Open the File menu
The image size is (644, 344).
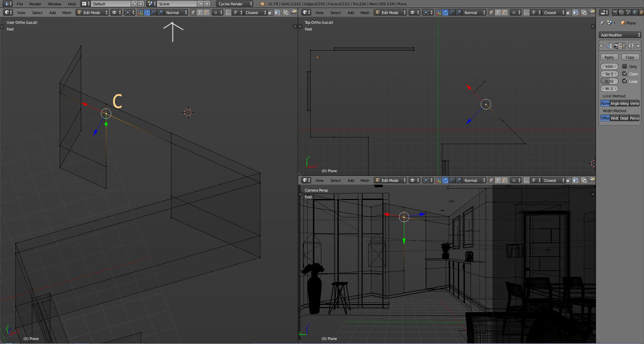coord(20,4)
